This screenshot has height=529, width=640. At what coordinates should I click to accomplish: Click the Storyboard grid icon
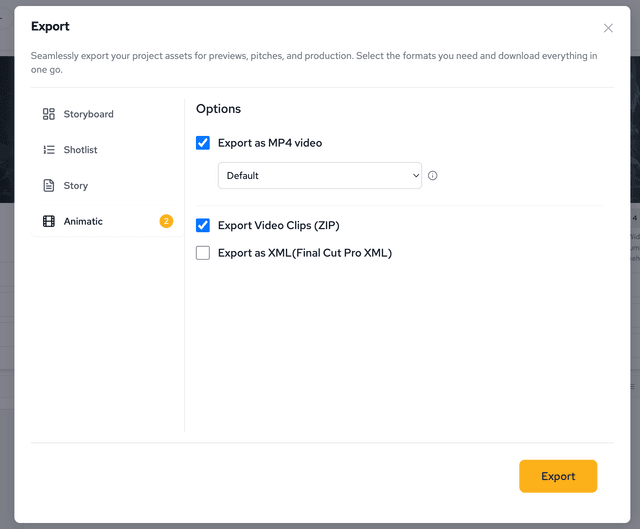(x=49, y=114)
